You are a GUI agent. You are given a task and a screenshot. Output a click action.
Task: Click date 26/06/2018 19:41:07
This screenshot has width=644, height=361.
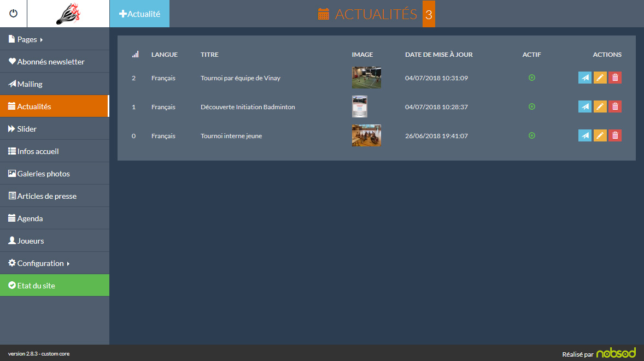pyautogui.click(x=436, y=136)
